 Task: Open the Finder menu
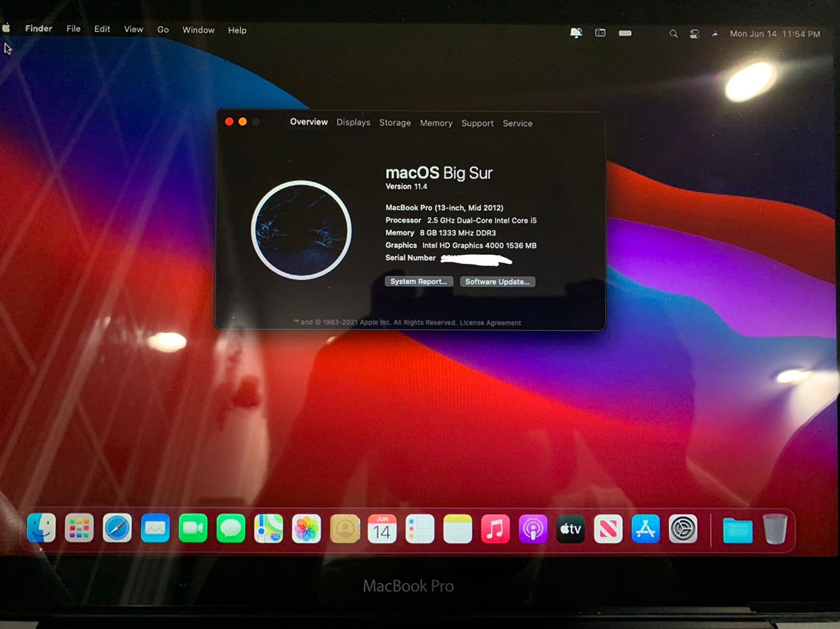pos(39,29)
